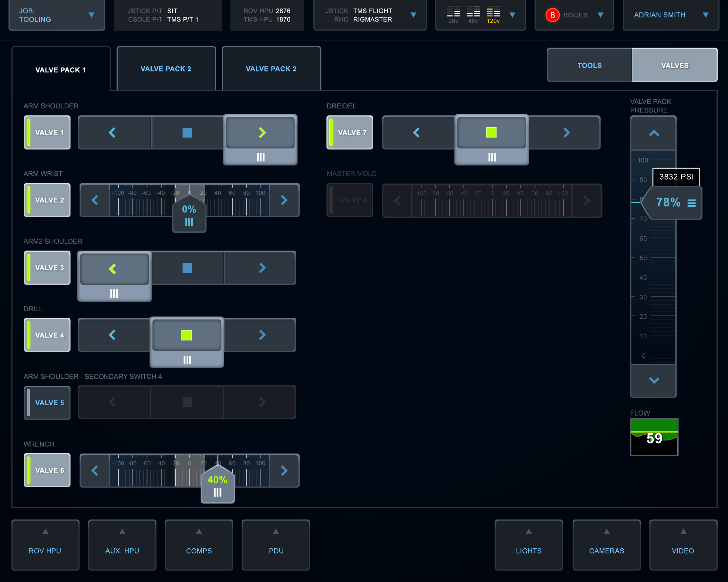This screenshot has height=582, width=728.
Task: Toggle Valve 5 on
Action: 47,403
